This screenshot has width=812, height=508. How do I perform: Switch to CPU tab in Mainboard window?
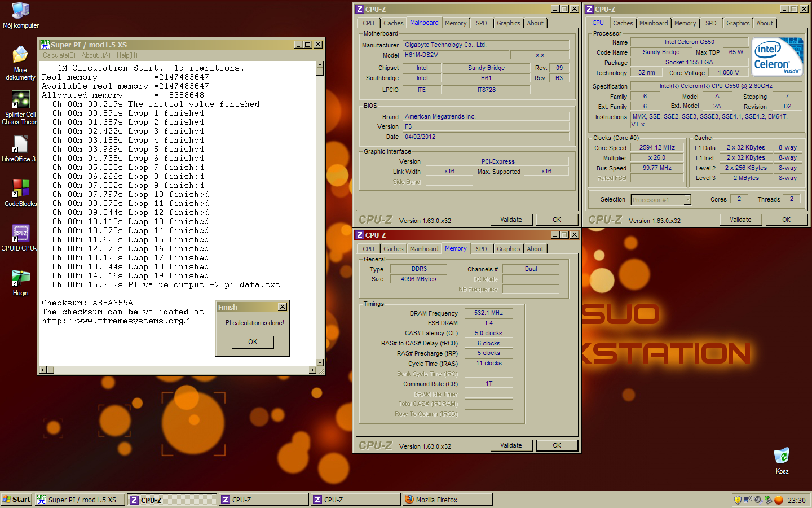[x=368, y=23]
